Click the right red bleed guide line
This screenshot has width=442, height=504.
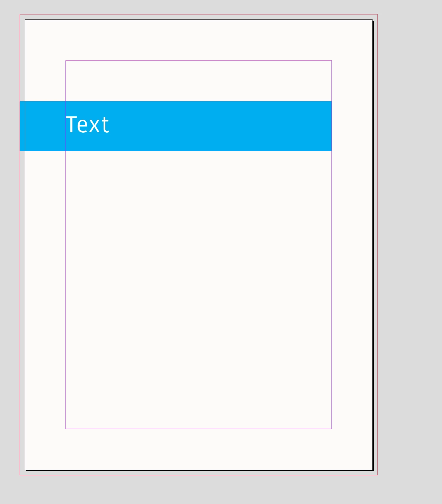click(377, 245)
